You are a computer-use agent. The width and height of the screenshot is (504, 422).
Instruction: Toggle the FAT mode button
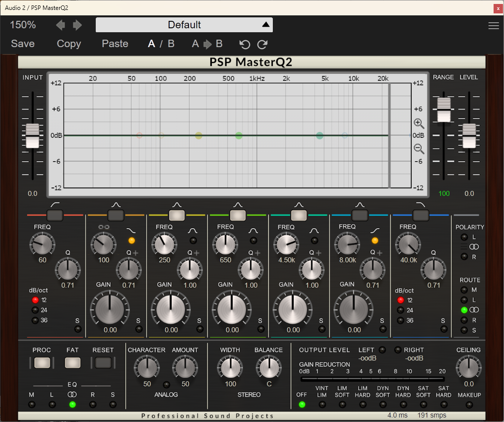(x=72, y=363)
